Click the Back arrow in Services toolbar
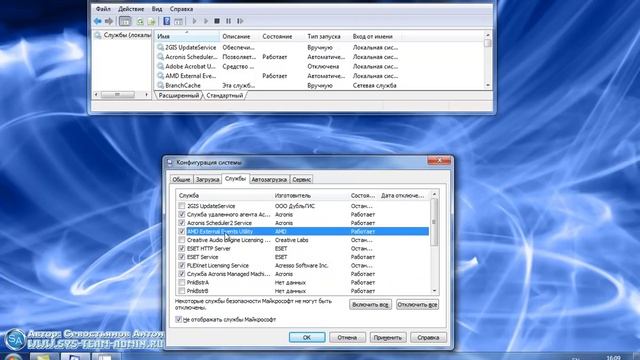Viewport: 640px width, 360px height. tap(98, 21)
